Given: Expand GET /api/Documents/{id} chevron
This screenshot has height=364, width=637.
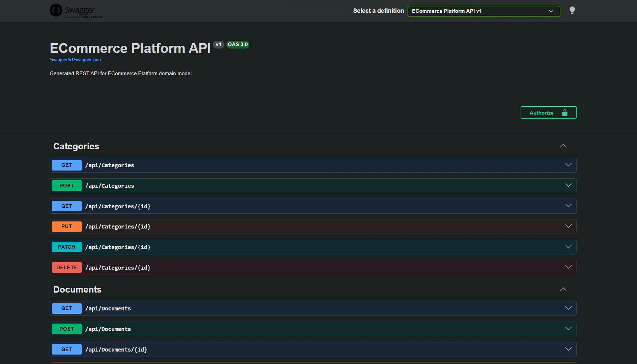Looking at the screenshot, I should tap(568, 349).
